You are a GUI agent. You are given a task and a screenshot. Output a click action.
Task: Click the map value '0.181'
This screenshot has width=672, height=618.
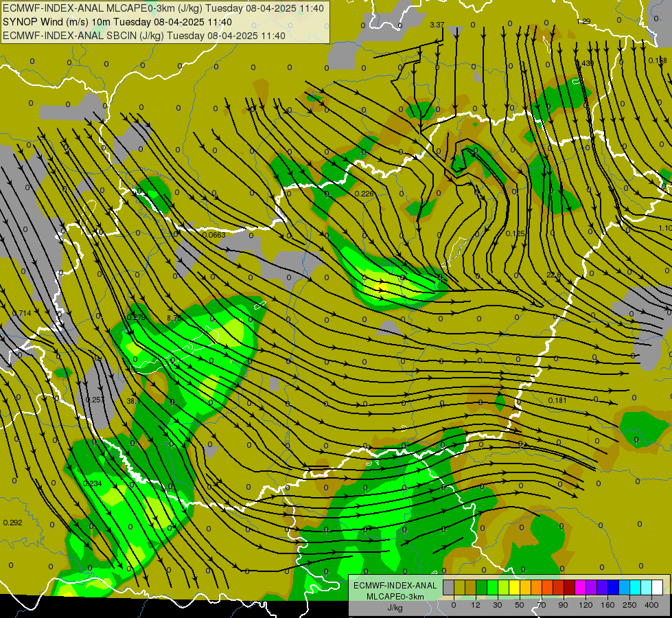(557, 400)
